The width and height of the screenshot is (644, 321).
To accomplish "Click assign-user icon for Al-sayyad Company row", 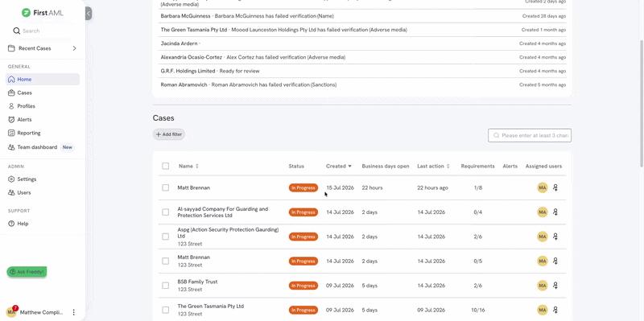I will [555, 212].
